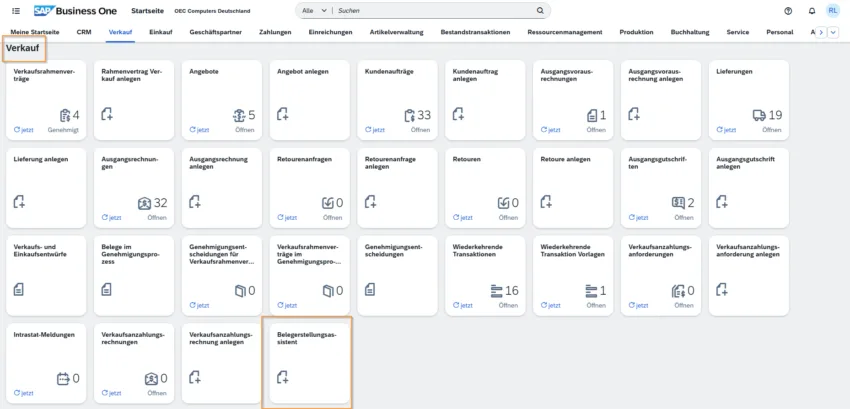This screenshot has height=409, width=850.
Task: Click the Startseite header title
Action: tap(147, 11)
